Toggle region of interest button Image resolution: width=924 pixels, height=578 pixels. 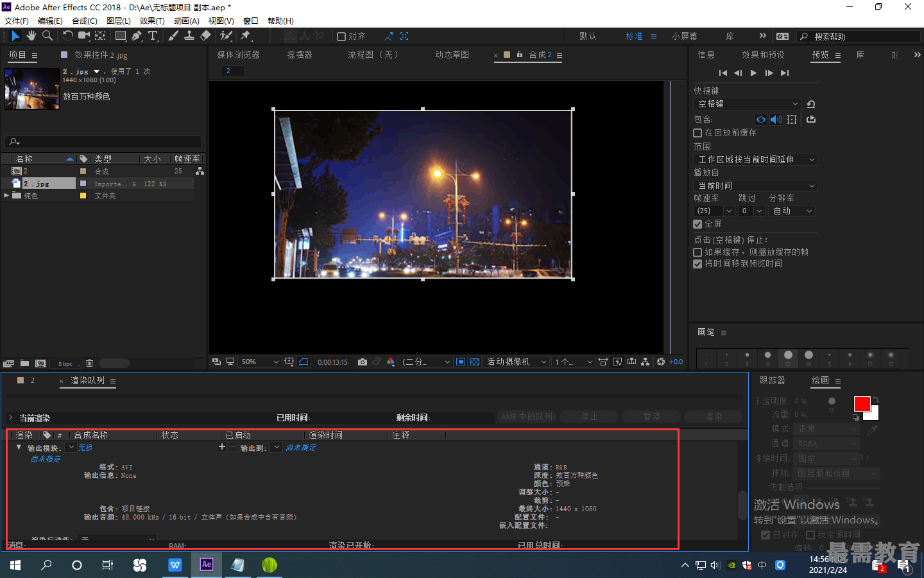[x=461, y=362]
